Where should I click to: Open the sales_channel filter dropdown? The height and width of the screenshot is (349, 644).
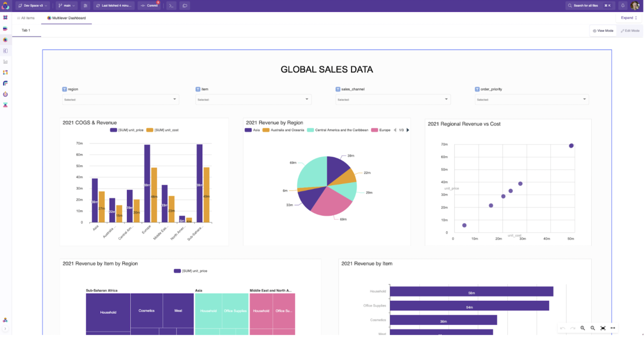393,99
